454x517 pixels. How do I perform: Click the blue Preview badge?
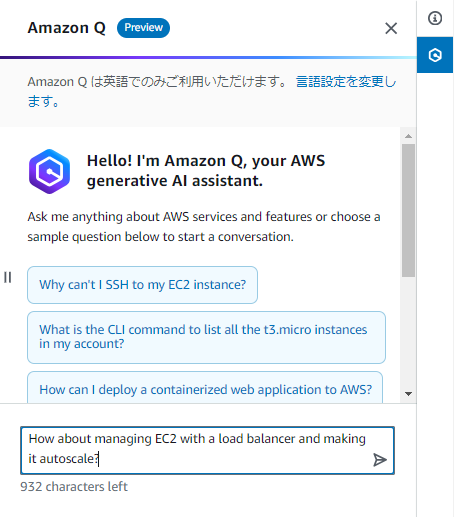(x=143, y=28)
